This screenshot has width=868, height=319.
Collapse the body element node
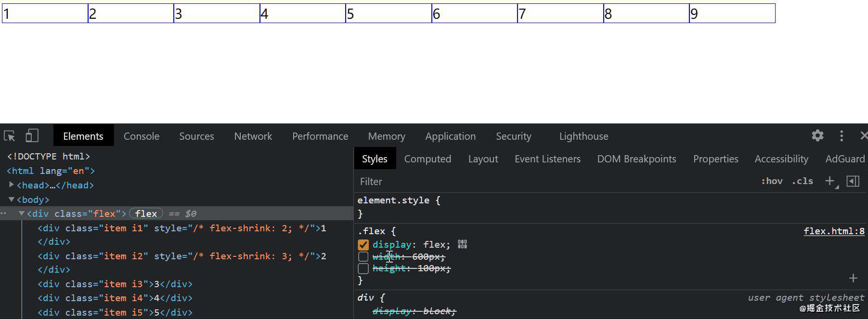point(12,199)
